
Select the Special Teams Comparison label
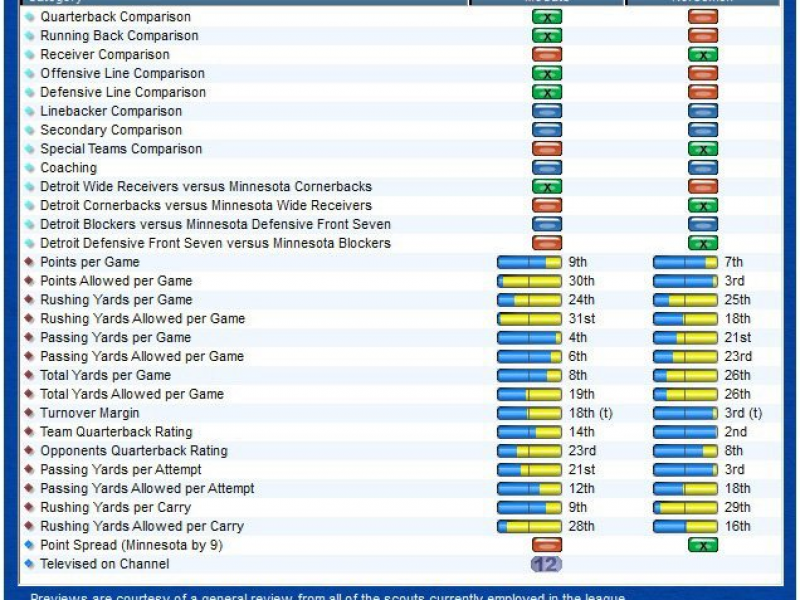[x=121, y=149]
